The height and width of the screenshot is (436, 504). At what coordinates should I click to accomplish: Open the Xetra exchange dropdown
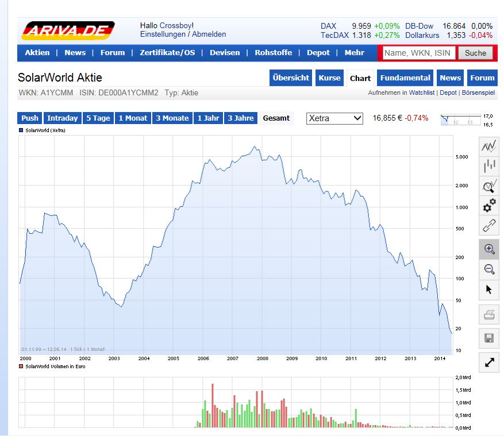[334, 118]
